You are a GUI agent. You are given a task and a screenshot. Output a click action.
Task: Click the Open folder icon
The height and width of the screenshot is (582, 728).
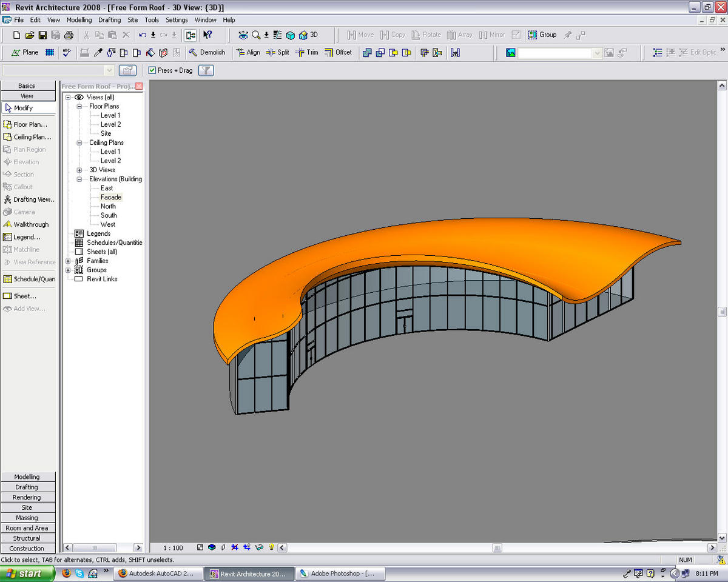(x=30, y=35)
